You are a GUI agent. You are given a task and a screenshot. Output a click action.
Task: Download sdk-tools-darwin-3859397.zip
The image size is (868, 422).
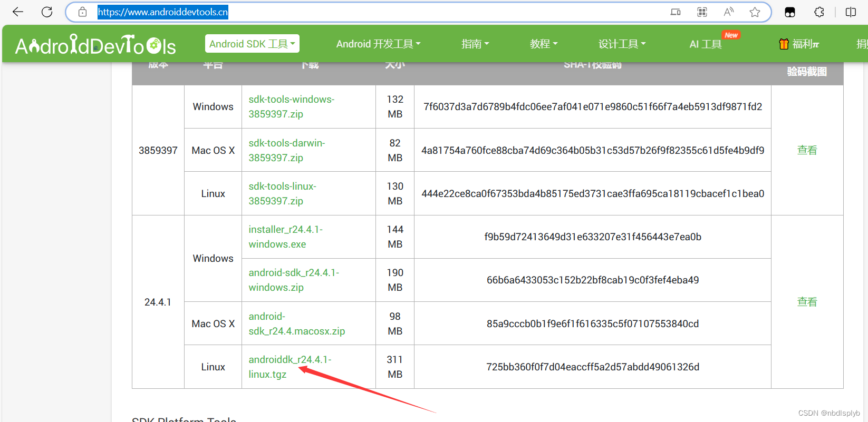tap(287, 150)
